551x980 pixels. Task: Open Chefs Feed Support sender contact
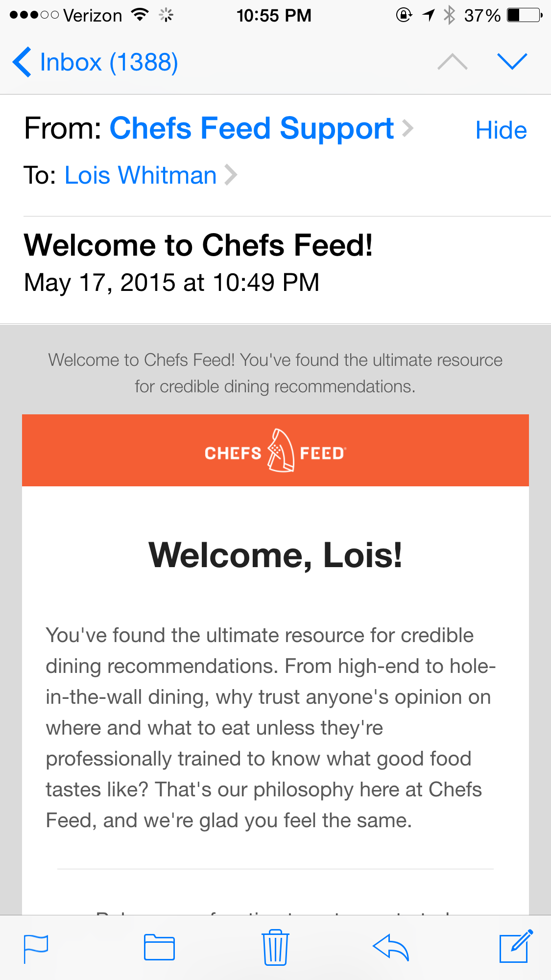[x=251, y=128]
